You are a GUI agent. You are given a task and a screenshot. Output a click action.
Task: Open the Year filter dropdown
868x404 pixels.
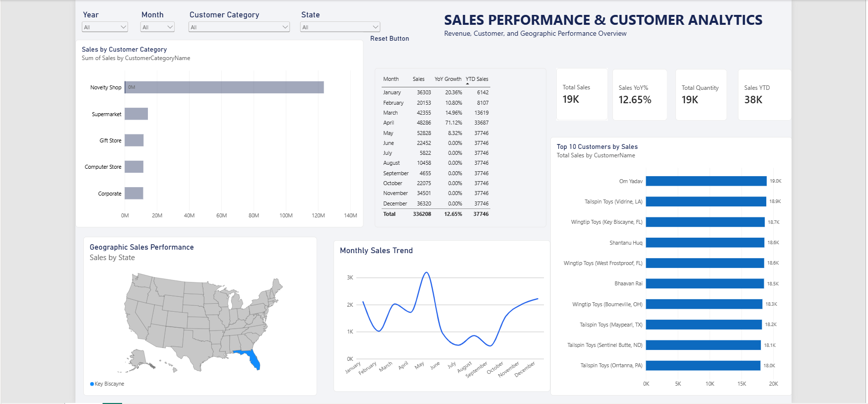pos(105,27)
